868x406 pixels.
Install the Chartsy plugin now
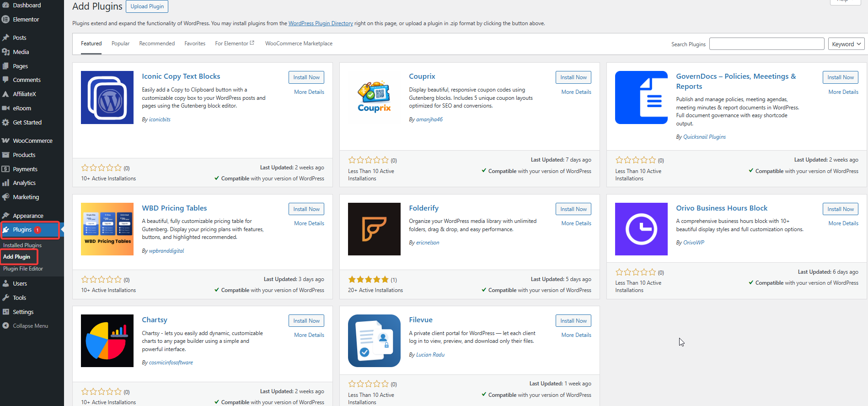pyautogui.click(x=306, y=321)
